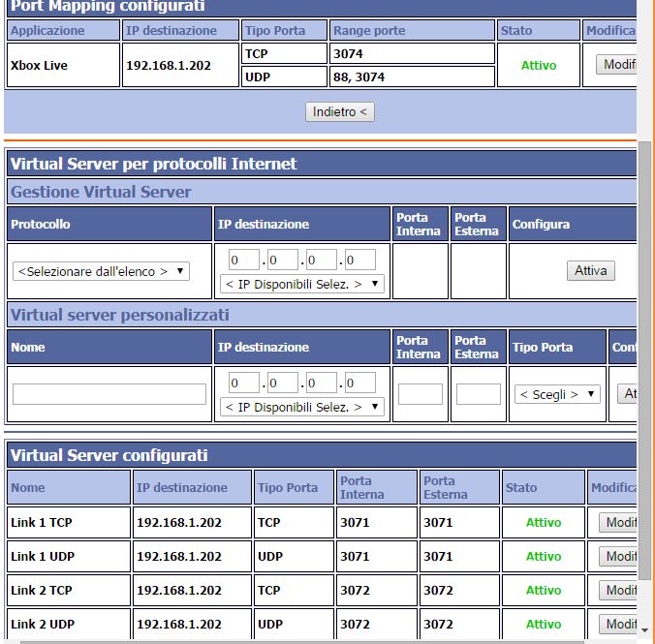This screenshot has height=644, width=655.
Task: Click the Nome text field for custom server
Action: pos(109,394)
